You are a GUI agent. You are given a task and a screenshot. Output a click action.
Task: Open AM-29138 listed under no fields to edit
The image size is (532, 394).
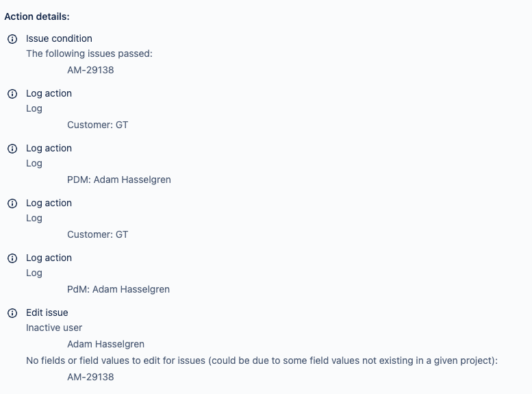click(x=90, y=377)
